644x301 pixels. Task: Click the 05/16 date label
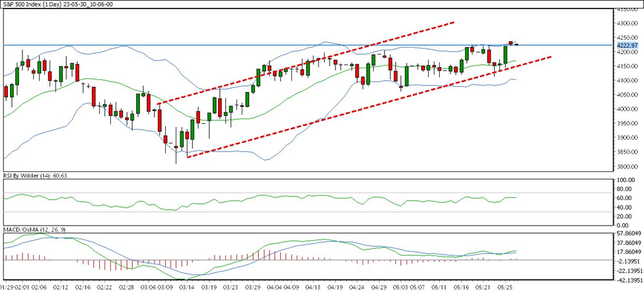[x=462, y=288]
